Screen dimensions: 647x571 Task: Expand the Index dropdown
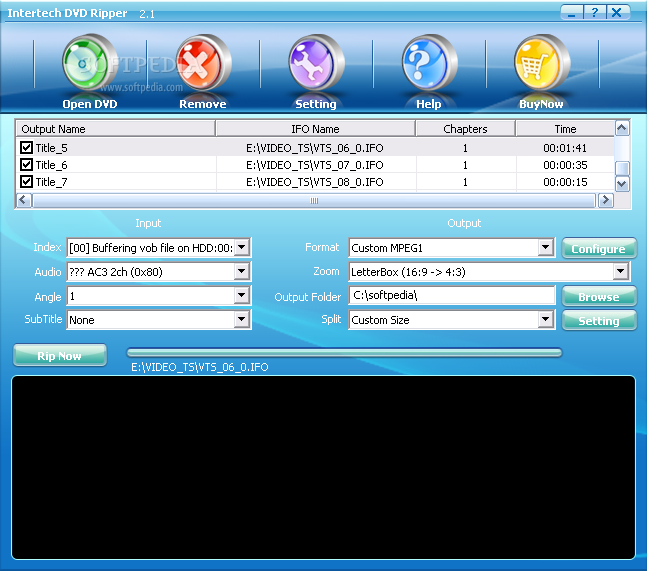242,248
